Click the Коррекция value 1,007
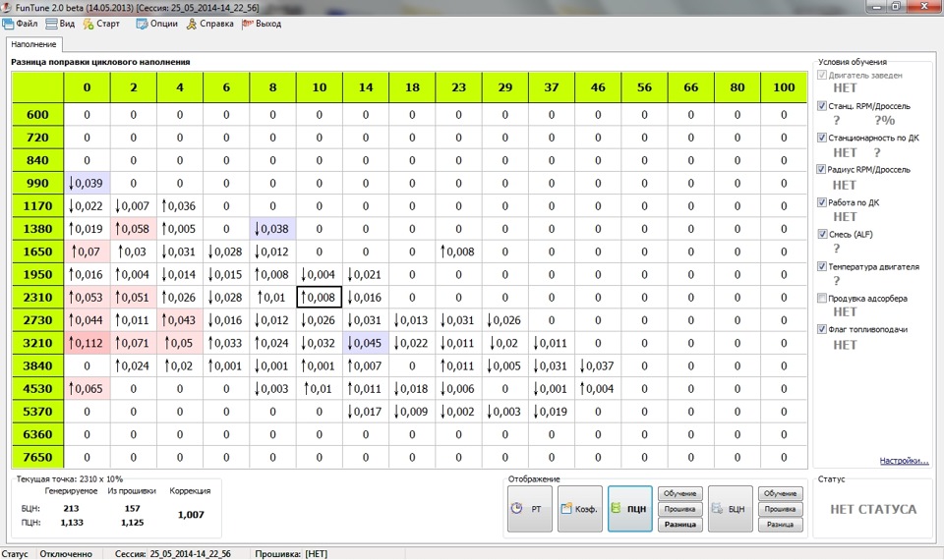Screen dimensions: 944x560 (191, 514)
